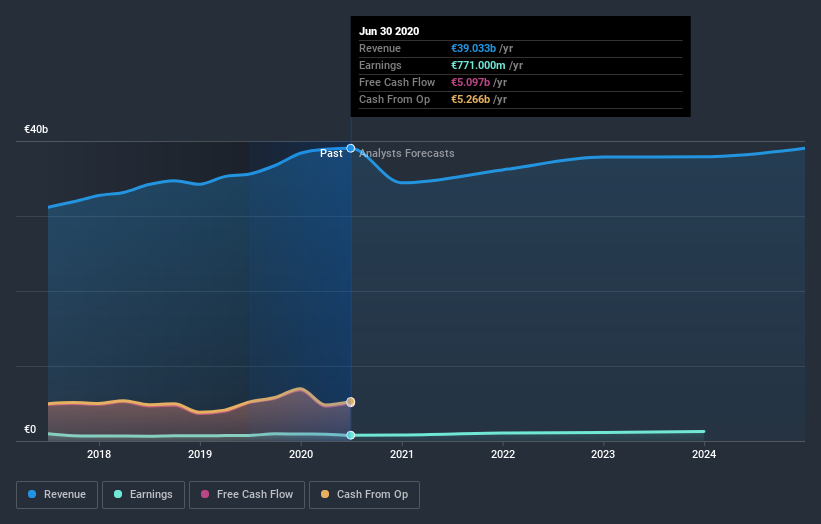This screenshot has height=524, width=821.
Task: Click the €5.266b cash from op value
Action: [x=471, y=99]
